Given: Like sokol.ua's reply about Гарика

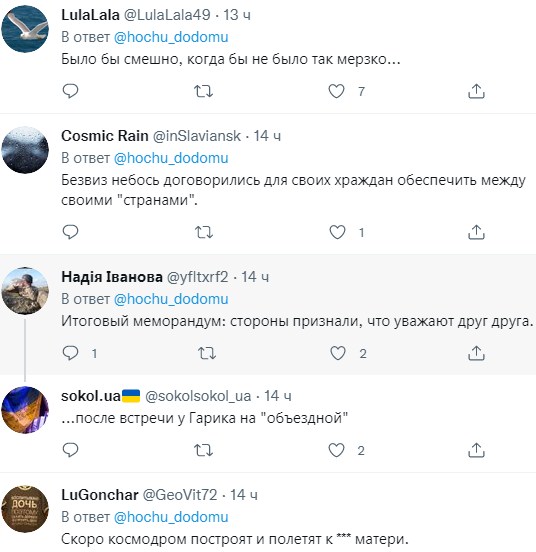Looking at the screenshot, I should click(336, 450).
